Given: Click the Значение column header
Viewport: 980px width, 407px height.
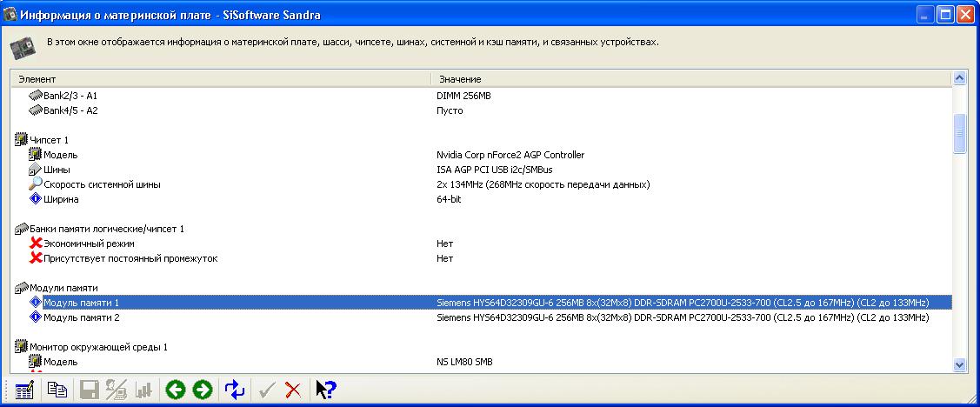Looking at the screenshot, I should click(x=690, y=79).
